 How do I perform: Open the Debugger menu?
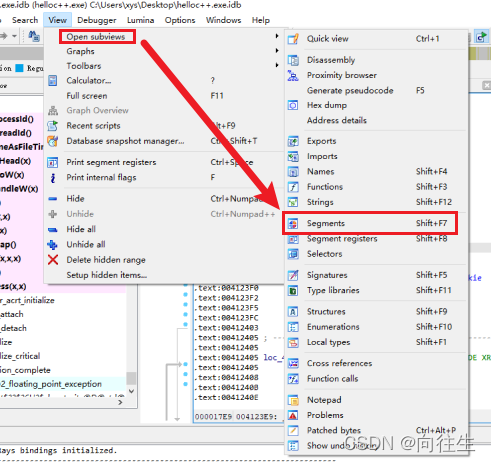(97, 20)
